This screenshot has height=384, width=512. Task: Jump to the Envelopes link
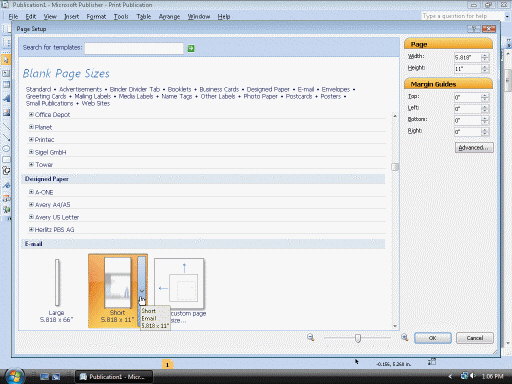click(336, 89)
